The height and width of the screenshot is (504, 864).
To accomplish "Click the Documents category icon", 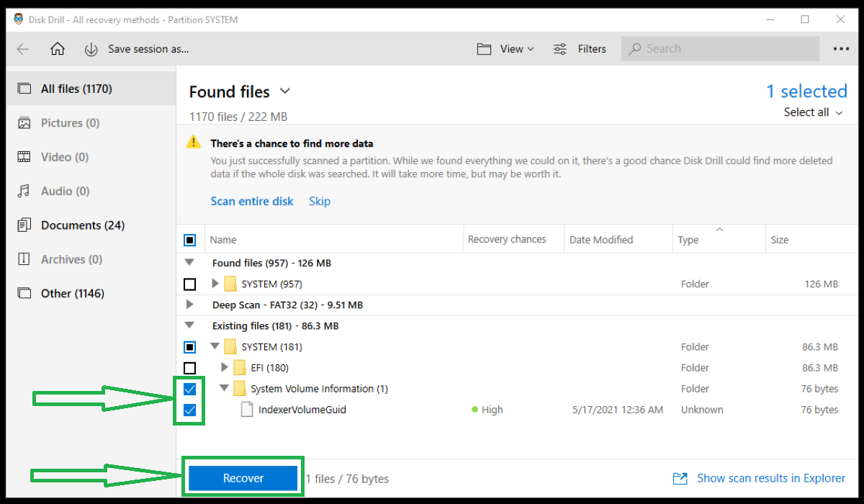I will pos(24,225).
